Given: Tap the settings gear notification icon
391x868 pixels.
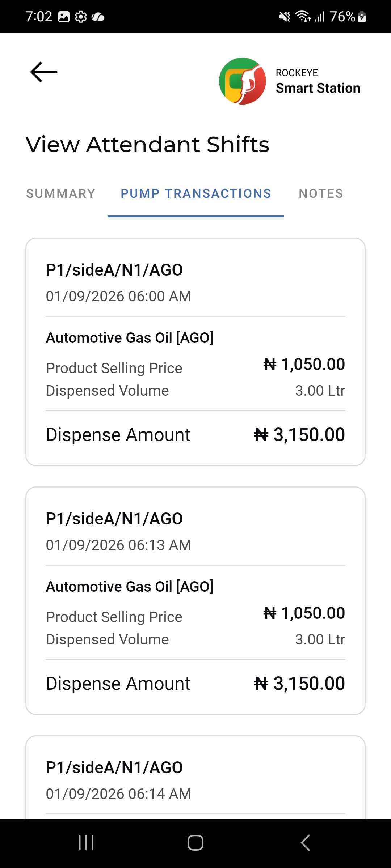Looking at the screenshot, I should [x=81, y=17].
